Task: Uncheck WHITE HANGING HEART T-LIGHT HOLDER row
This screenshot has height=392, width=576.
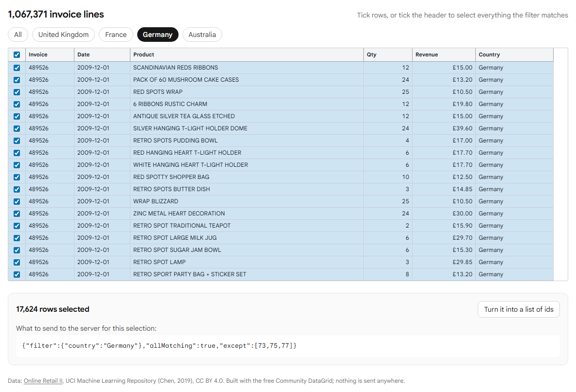Action: pos(17,164)
